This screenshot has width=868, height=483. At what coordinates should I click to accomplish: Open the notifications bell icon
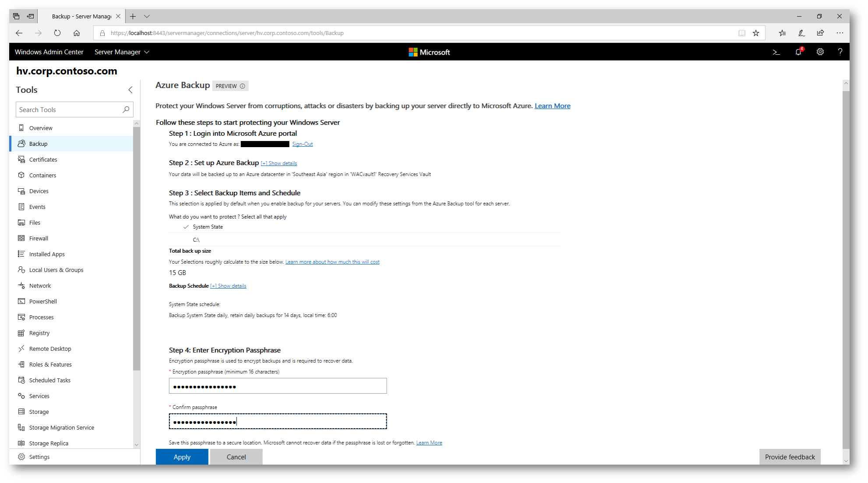coord(798,52)
